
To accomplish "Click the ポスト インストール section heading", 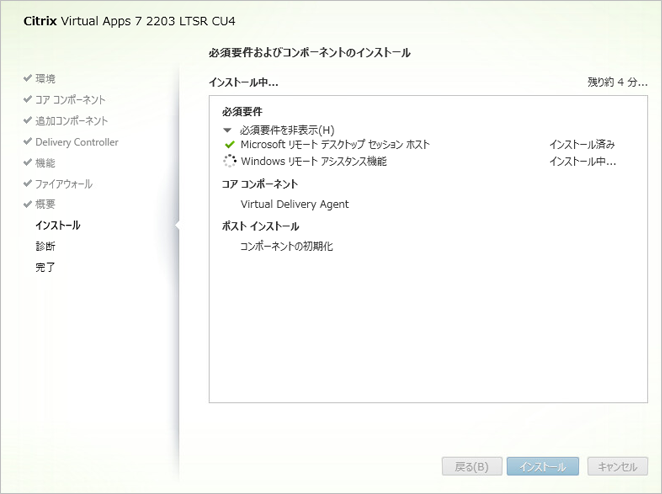I will click(x=260, y=226).
